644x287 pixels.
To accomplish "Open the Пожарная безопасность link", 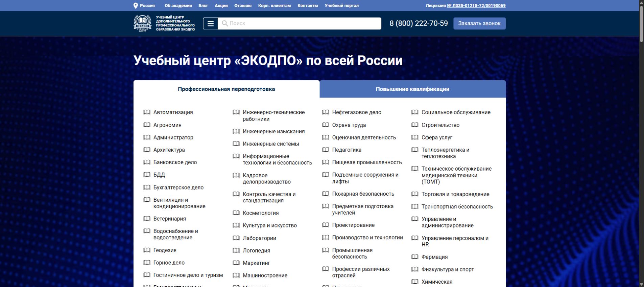I will tap(363, 194).
